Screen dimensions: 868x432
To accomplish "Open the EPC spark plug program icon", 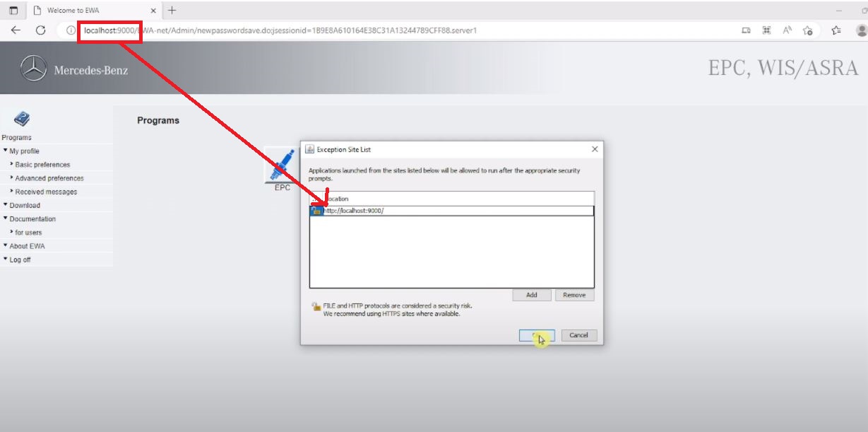I will (282, 166).
